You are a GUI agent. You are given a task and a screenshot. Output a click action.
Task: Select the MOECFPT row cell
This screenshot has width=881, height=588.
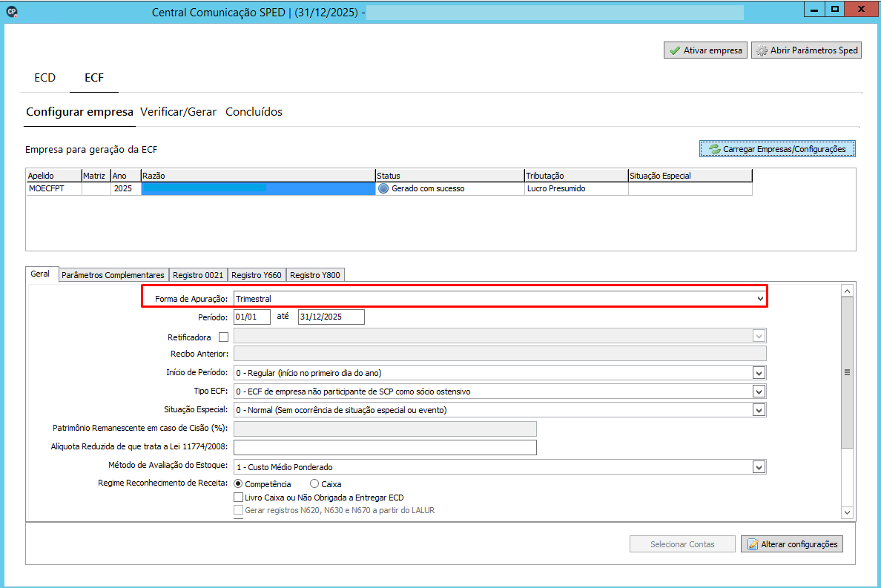(x=54, y=188)
